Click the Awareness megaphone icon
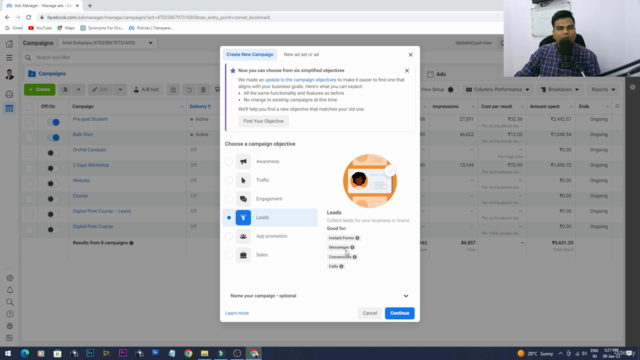The image size is (640, 360). tap(243, 162)
